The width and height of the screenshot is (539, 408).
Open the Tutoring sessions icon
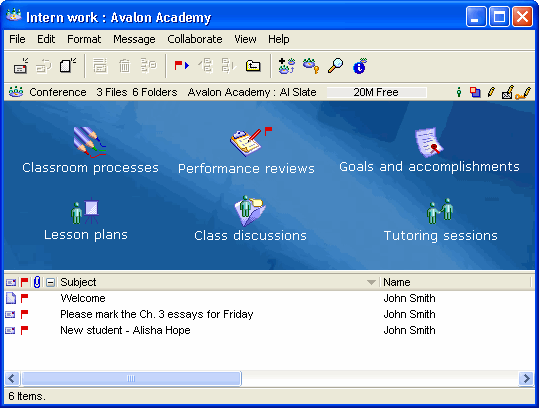tap(440, 211)
